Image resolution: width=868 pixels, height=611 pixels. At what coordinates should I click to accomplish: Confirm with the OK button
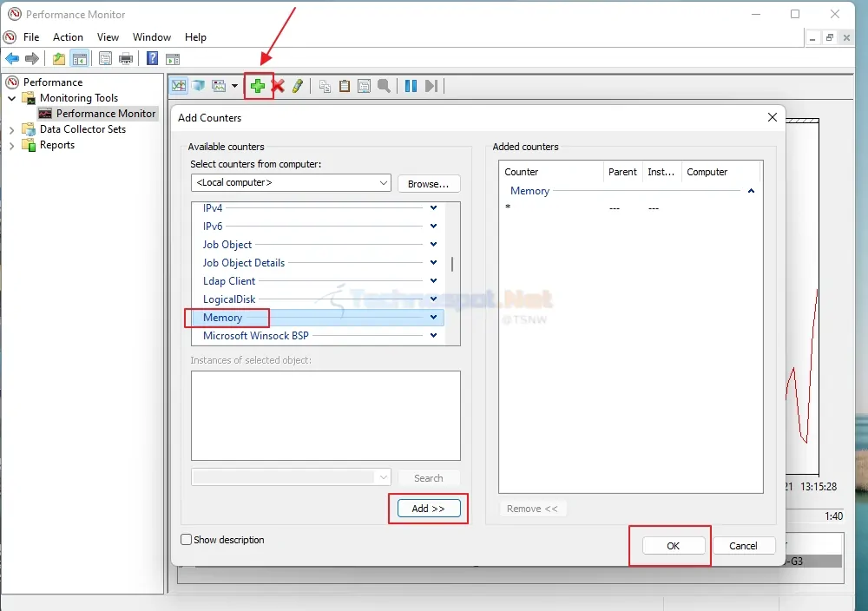tap(674, 546)
